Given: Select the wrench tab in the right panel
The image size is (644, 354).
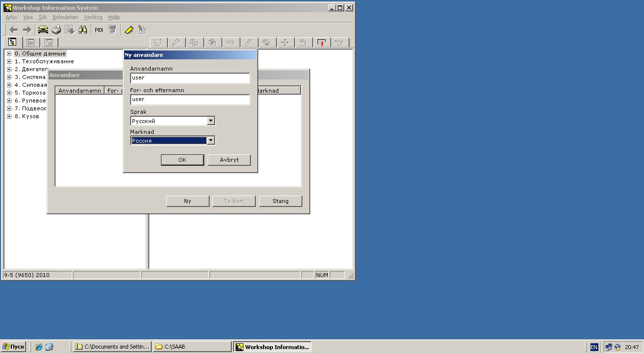Looking at the screenshot, I should coord(176,43).
